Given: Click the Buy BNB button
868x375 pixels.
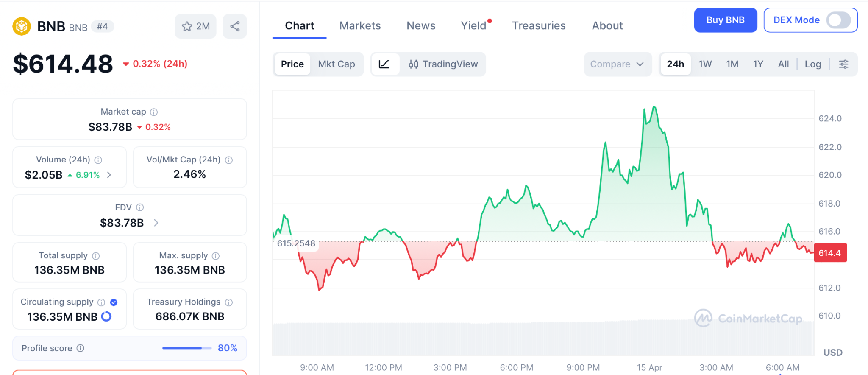Looking at the screenshot, I should coord(725,20).
